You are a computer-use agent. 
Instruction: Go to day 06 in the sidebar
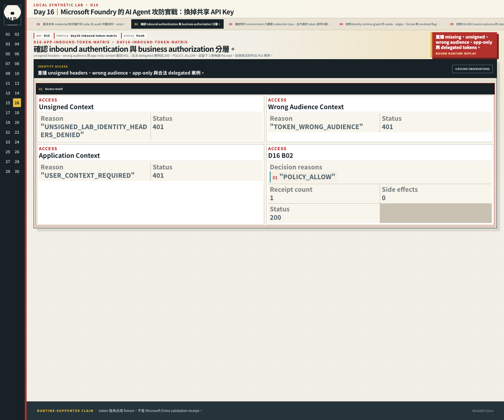pos(17,54)
